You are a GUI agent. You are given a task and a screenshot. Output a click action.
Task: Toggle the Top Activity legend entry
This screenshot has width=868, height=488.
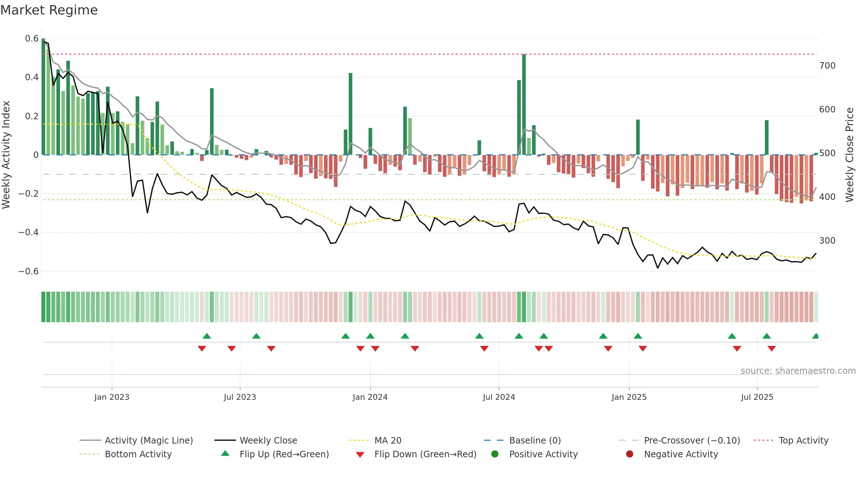click(791, 440)
